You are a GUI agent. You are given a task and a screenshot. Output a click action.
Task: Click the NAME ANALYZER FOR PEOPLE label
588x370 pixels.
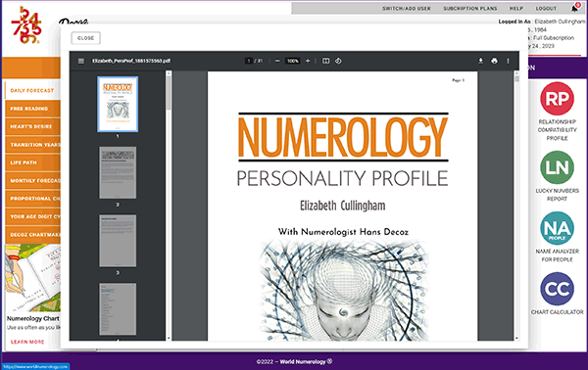tap(557, 255)
